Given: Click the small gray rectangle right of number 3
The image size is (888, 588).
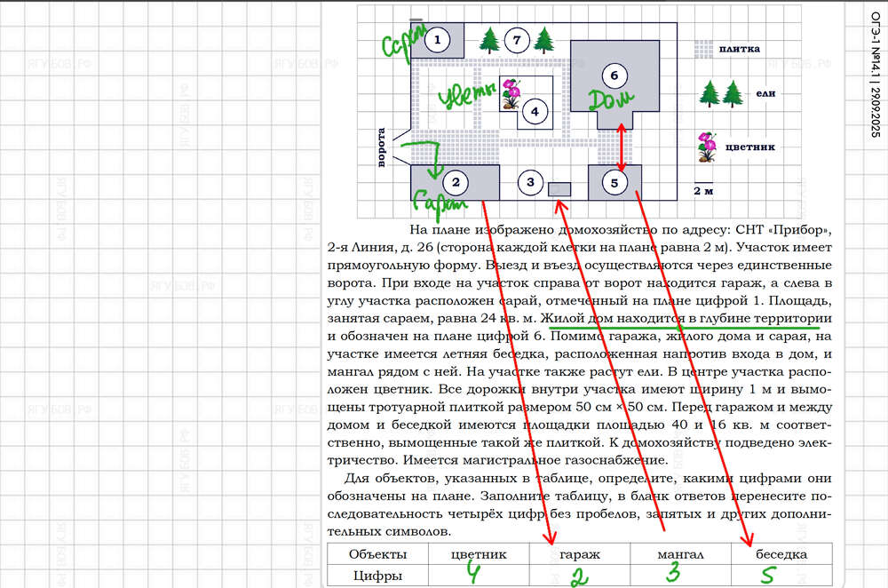Looking at the screenshot, I should click(559, 188).
